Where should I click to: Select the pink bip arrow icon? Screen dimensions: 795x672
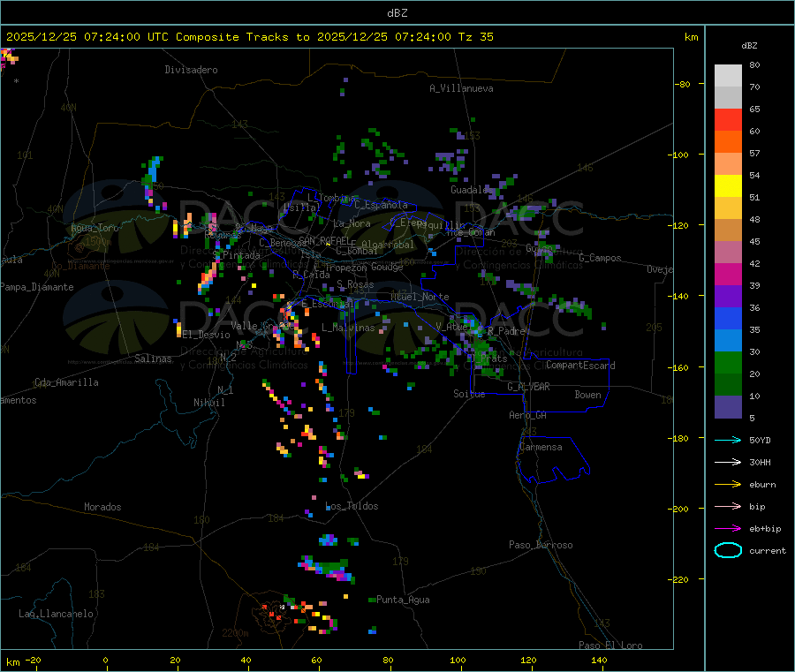click(727, 507)
